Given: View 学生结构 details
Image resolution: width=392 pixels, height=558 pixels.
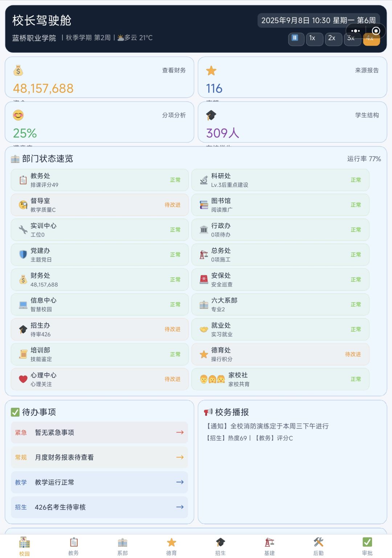Looking at the screenshot, I should coord(367,115).
